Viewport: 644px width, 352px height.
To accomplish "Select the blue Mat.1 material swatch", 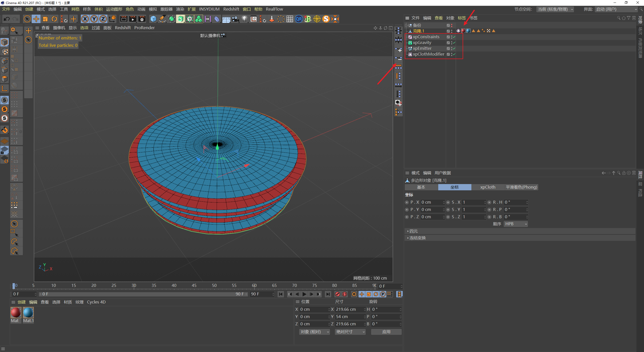I will click(x=28, y=313).
